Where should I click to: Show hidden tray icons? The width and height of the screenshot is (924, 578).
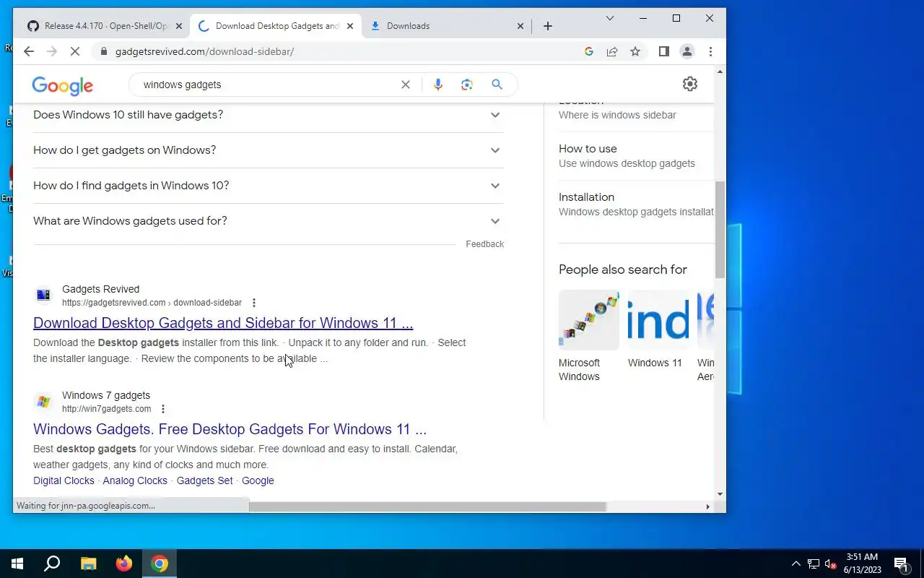796,564
